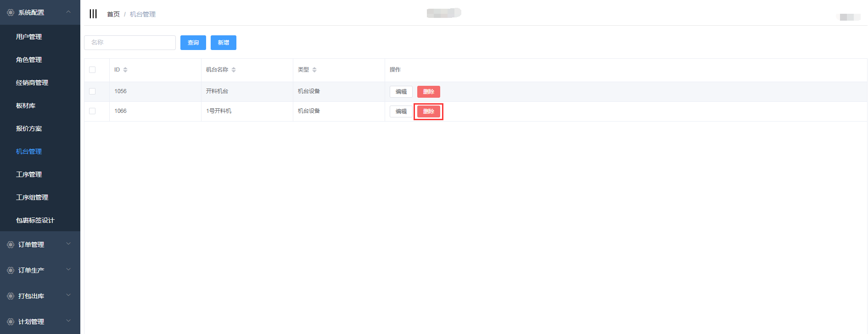Check the row checkbox for ID 1066
Image resolution: width=868 pixels, height=334 pixels.
tap(92, 111)
